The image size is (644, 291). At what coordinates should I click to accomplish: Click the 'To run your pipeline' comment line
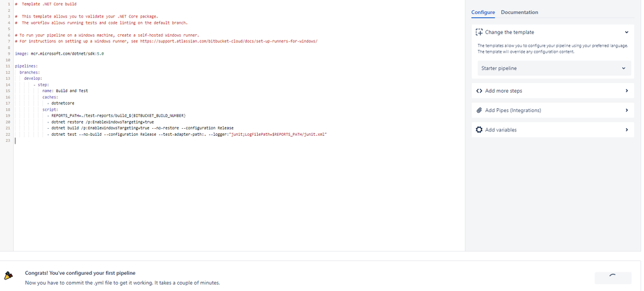click(x=107, y=35)
